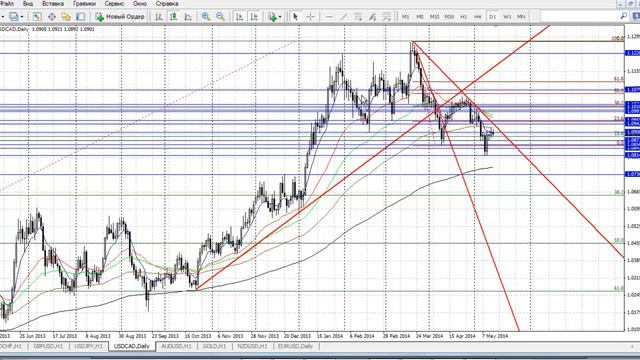Switch to M1 timeframe
The height and width of the screenshot is (360, 640).
click(405, 17)
